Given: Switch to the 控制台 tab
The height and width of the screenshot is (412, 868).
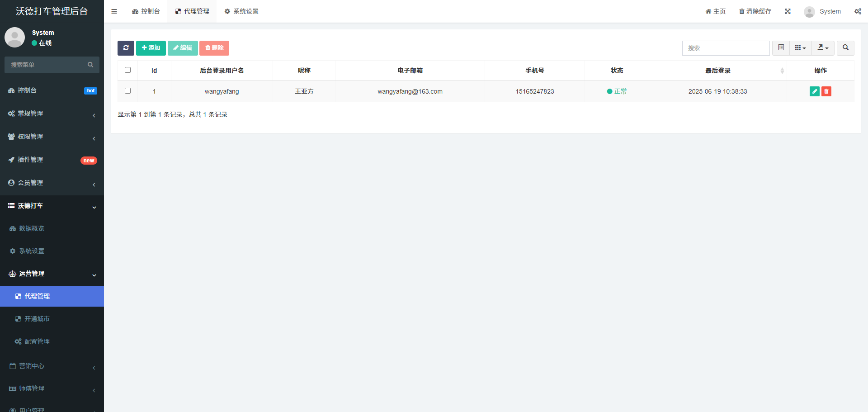Looking at the screenshot, I should pyautogui.click(x=146, y=11).
